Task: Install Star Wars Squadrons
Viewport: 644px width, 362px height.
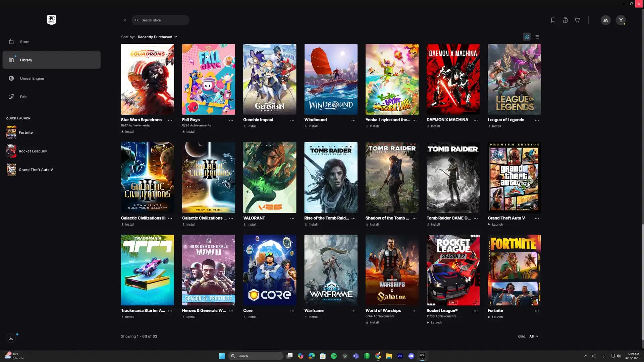Action: click(x=128, y=132)
